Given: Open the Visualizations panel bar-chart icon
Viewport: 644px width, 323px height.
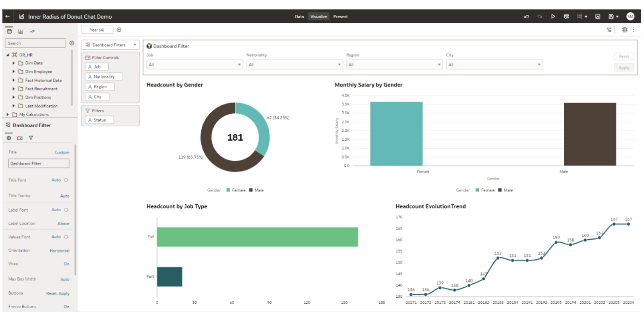Looking at the screenshot, I should pos(21,31).
